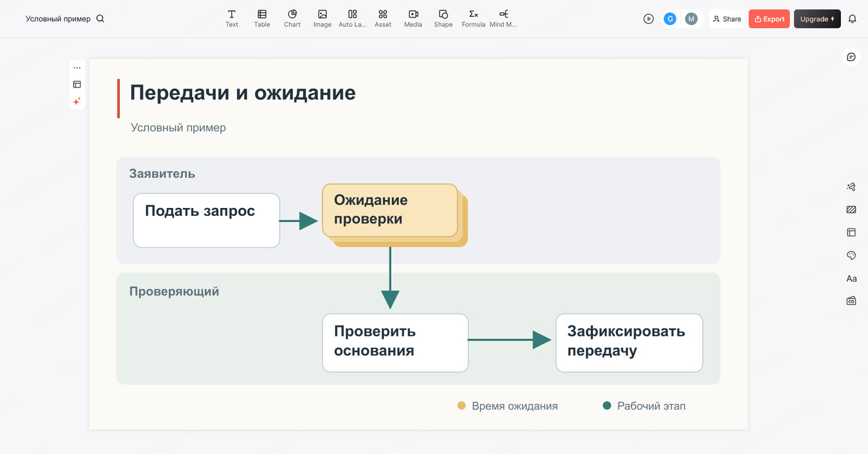Open the comments speech bubble icon
The height and width of the screenshot is (454, 868).
point(851,57)
